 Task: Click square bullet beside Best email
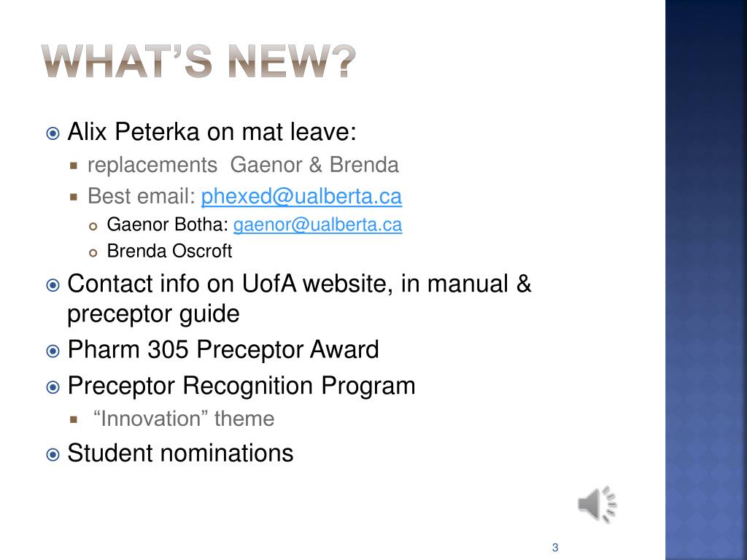click(x=74, y=197)
